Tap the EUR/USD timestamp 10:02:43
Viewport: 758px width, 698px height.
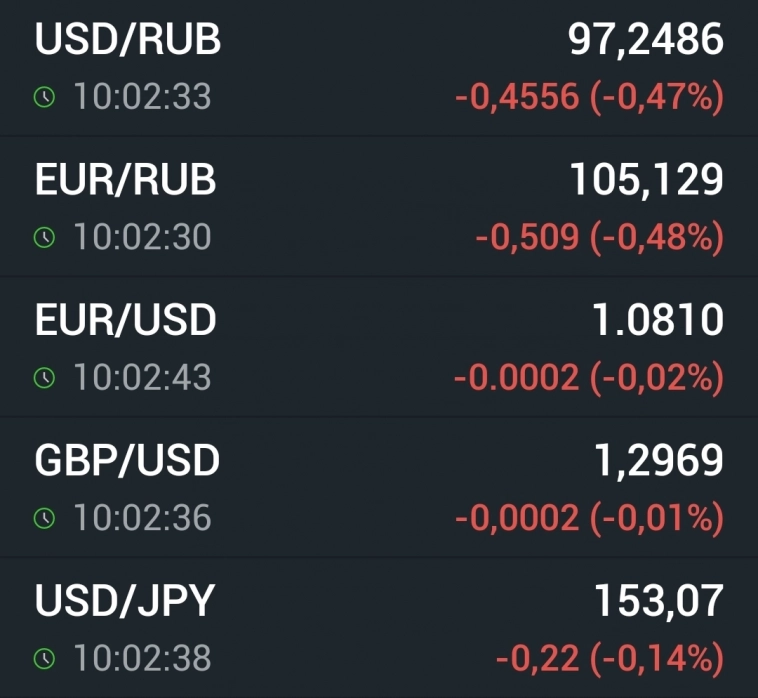tap(142, 377)
